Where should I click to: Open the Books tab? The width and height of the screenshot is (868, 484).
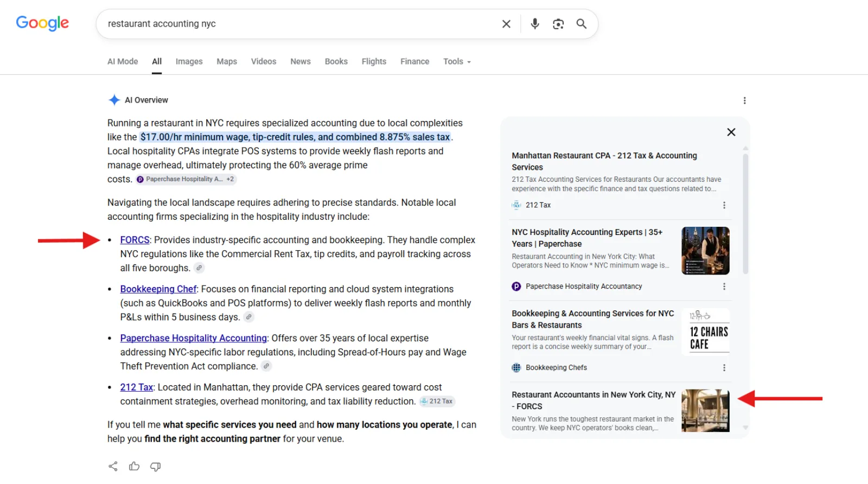click(336, 61)
